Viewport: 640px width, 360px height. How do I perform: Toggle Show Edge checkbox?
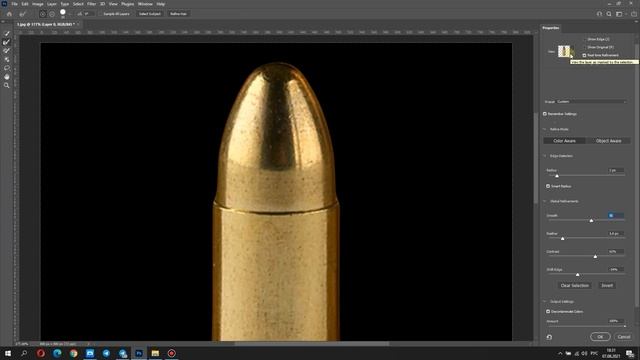point(584,39)
